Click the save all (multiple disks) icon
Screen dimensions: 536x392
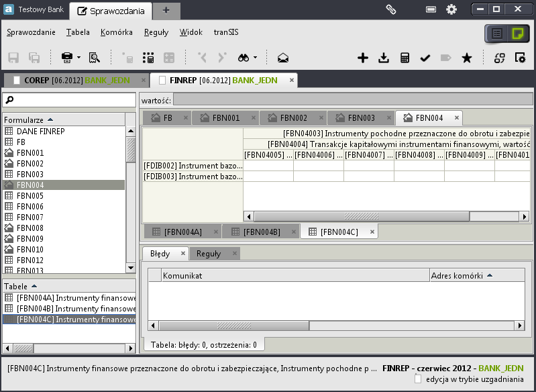pyautogui.click(x=34, y=58)
